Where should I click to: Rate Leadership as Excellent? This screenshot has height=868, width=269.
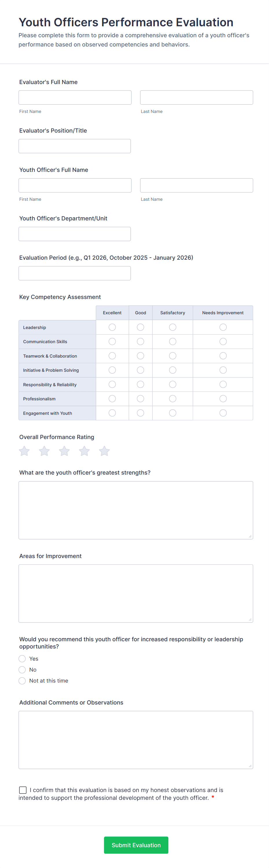tap(112, 327)
